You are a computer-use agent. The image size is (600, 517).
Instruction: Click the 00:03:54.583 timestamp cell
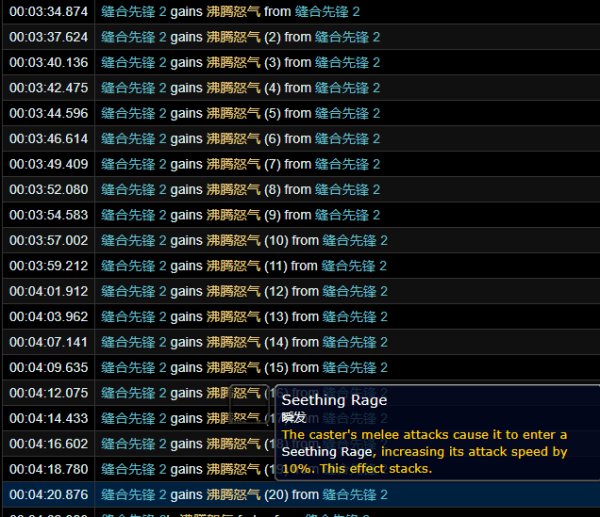click(48, 215)
